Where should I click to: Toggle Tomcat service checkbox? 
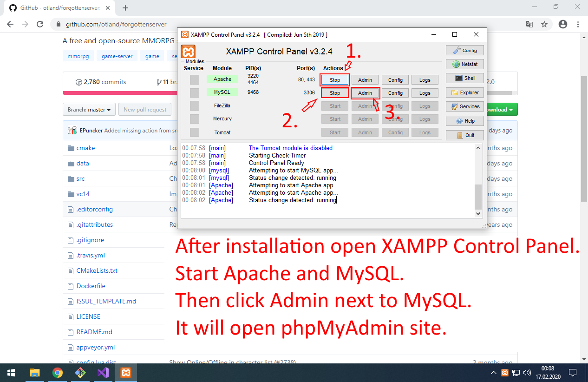pyautogui.click(x=195, y=132)
